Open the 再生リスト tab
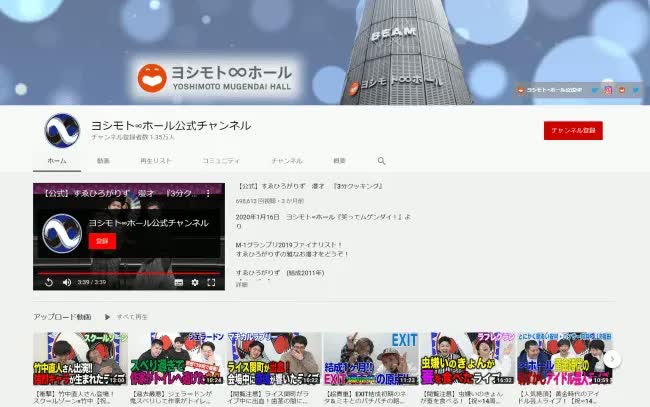The image size is (650, 407). coord(156,160)
